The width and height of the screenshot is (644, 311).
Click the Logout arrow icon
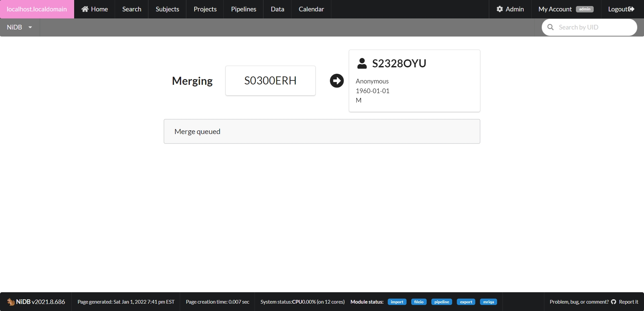631,9
